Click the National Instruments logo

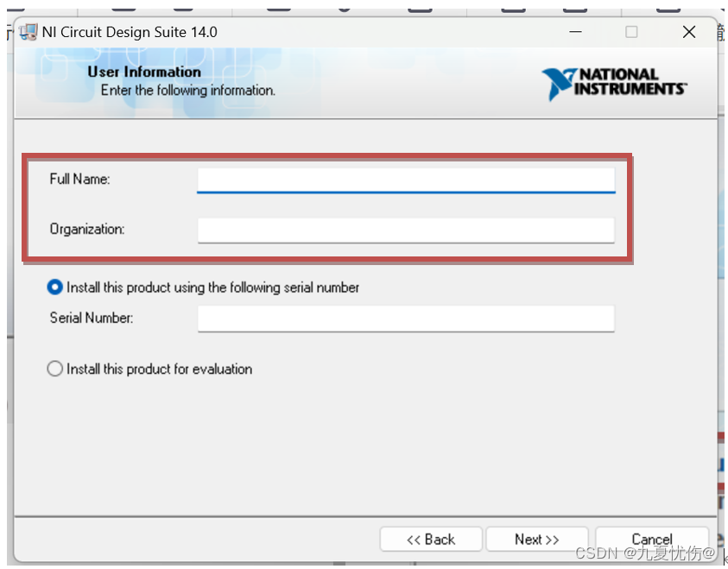tap(614, 84)
